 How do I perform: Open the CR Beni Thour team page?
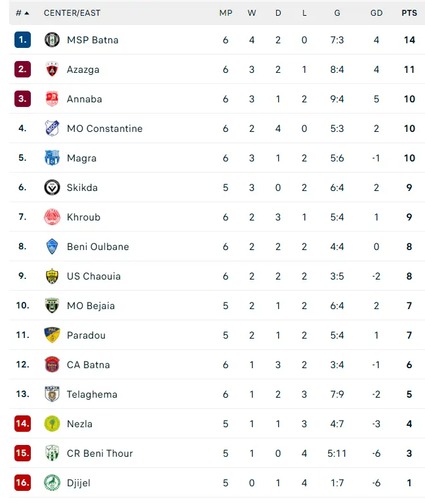point(100,453)
